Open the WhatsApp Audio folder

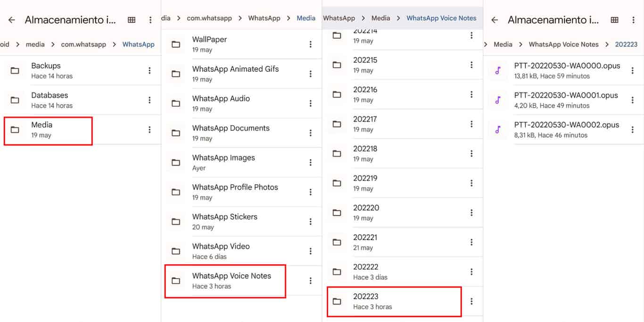[221, 103]
